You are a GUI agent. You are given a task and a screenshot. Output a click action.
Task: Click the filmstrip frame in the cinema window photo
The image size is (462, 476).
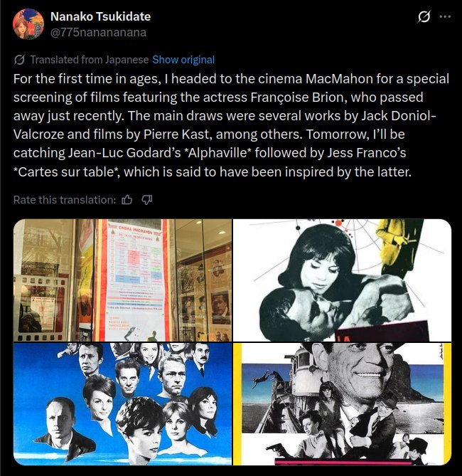point(39,308)
